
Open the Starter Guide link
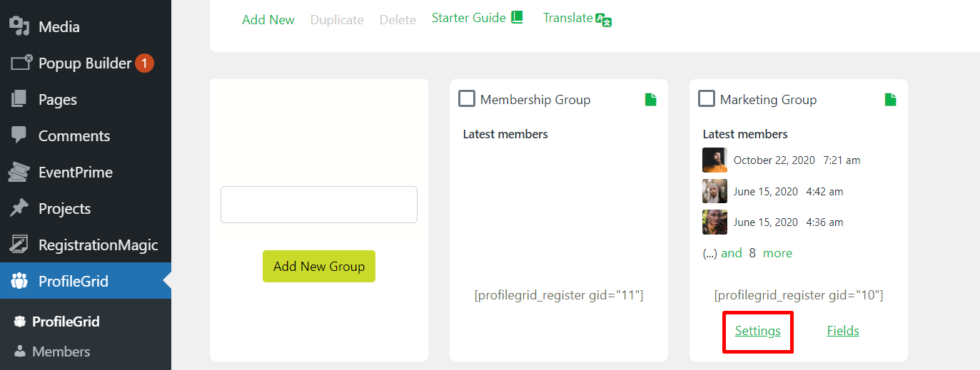[478, 18]
